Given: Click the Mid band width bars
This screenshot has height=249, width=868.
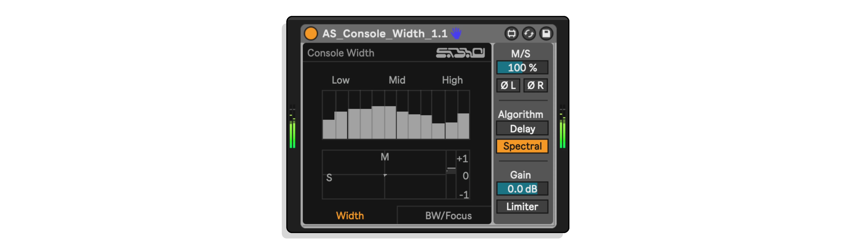Looking at the screenshot, I should click(x=396, y=115).
